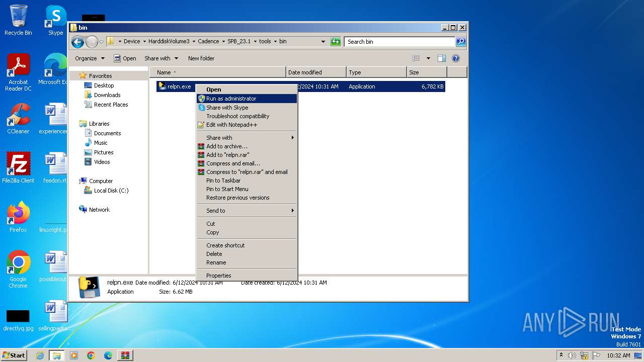The image size is (644, 362).
Task: Expand Send to submenu
Action: [x=247, y=211]
